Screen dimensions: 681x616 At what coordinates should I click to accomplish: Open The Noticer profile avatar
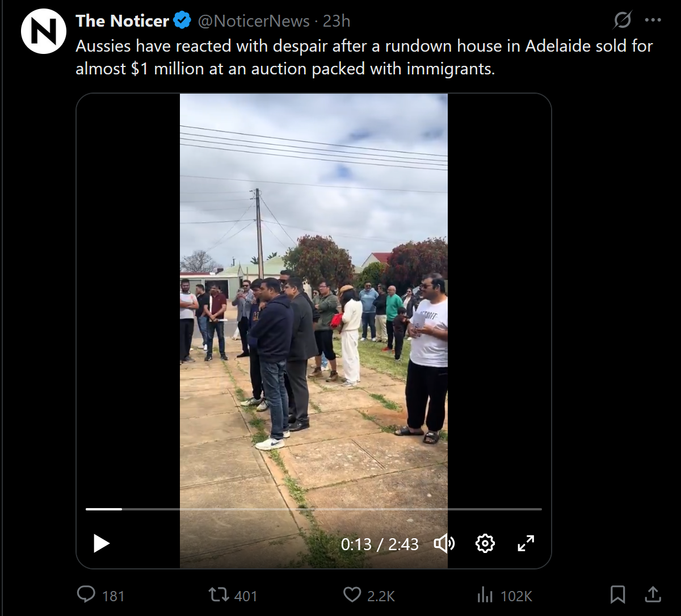pyautogui.click(x=44, y=31)
